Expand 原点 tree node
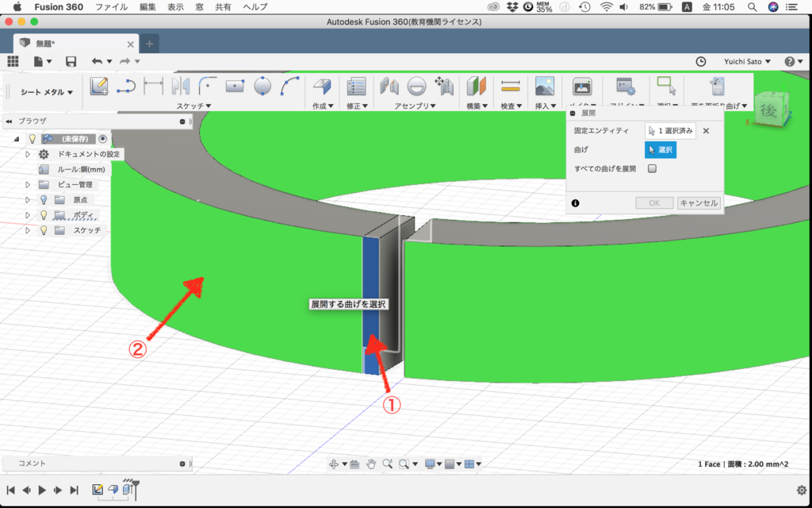 [28, 199]
